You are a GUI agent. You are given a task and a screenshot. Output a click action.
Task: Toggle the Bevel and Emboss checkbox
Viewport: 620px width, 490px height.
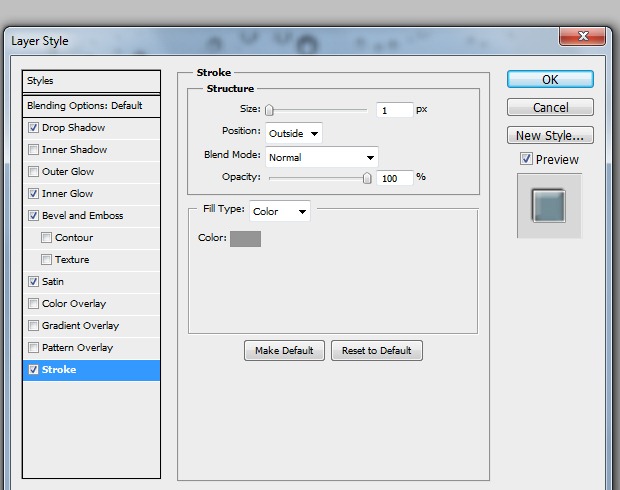[x=34, y=216]
